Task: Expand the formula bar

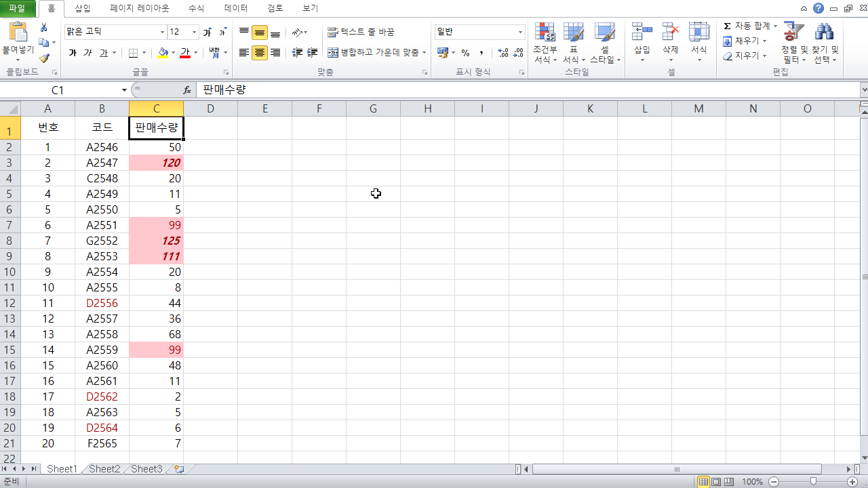Action: tap(863, 90)
